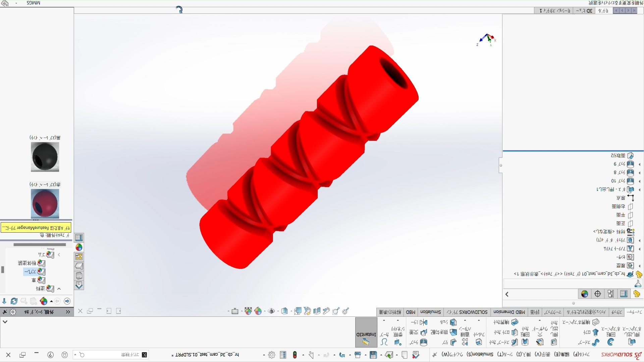Click the Save floppy disk icon
Viewport: 644px width, 362px height.
coord(373,355)
